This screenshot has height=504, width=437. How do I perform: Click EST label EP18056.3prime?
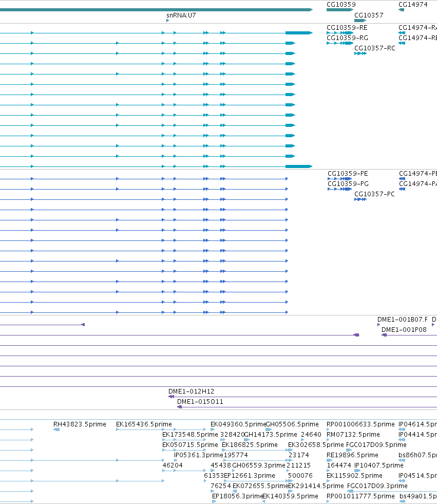click(238, 496)
